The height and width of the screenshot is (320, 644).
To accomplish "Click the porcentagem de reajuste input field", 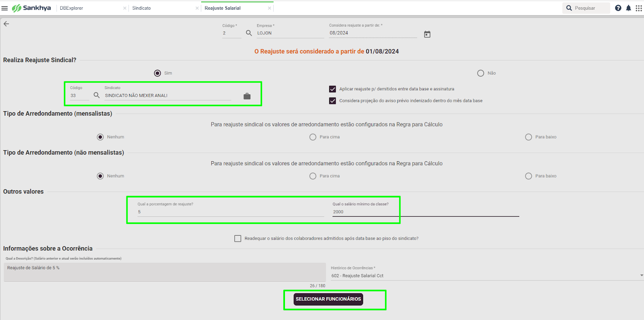I will (x=230, y=212).
